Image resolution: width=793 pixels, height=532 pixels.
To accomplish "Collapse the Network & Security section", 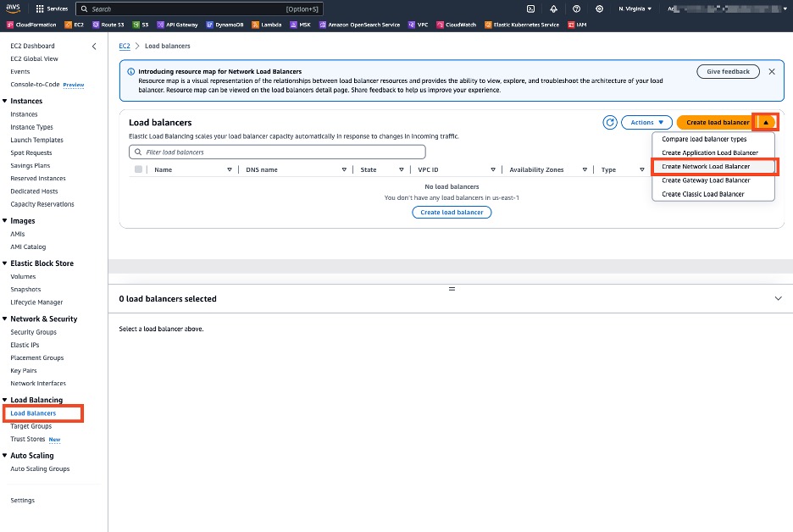I will pos(5,319).
